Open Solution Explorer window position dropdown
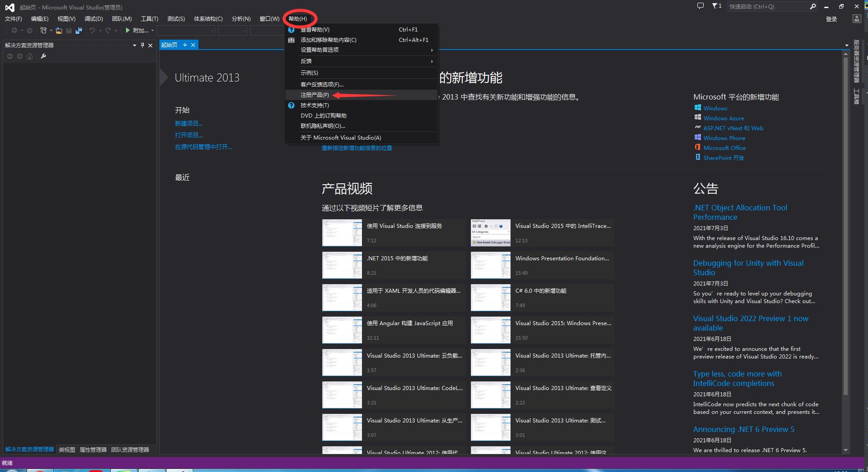The height and width of the screenshot is (472, 868). [x=134, y=45]
